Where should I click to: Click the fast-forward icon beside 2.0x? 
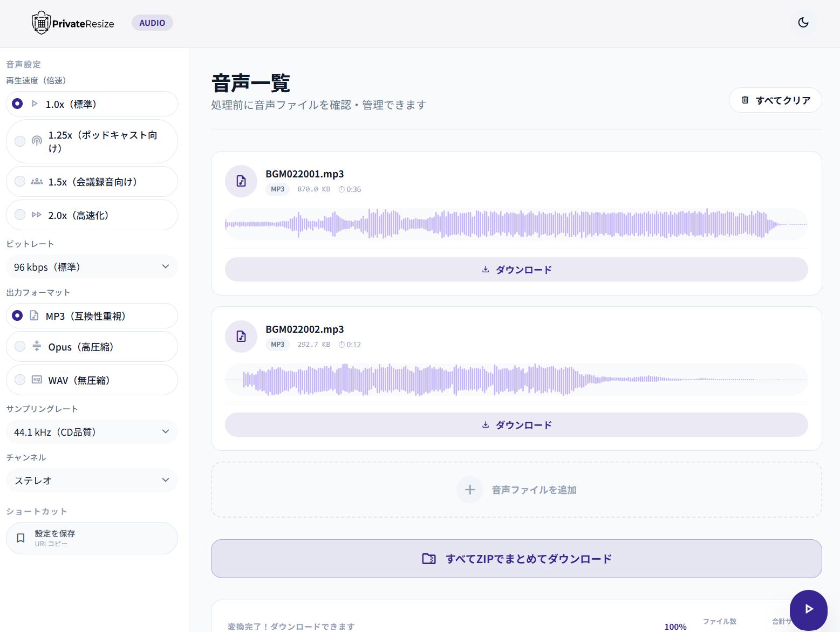tap(36, 215)
